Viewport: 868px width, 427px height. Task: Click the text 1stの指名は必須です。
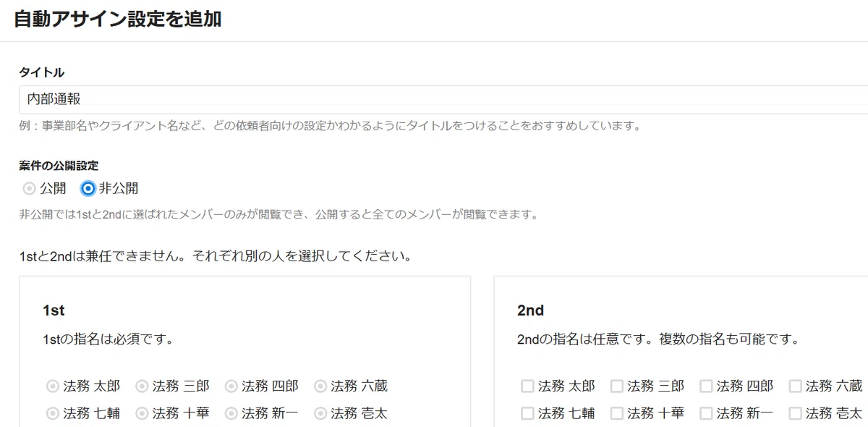pos(108,339)
